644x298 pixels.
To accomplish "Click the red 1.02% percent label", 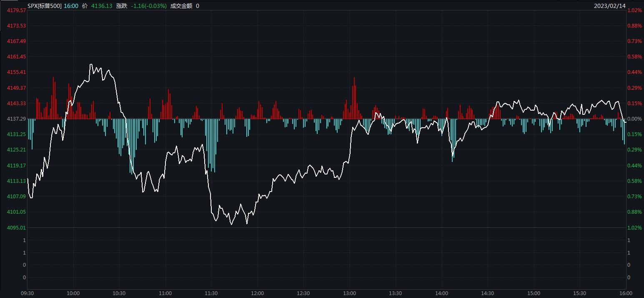I will [x=634, y=10].
